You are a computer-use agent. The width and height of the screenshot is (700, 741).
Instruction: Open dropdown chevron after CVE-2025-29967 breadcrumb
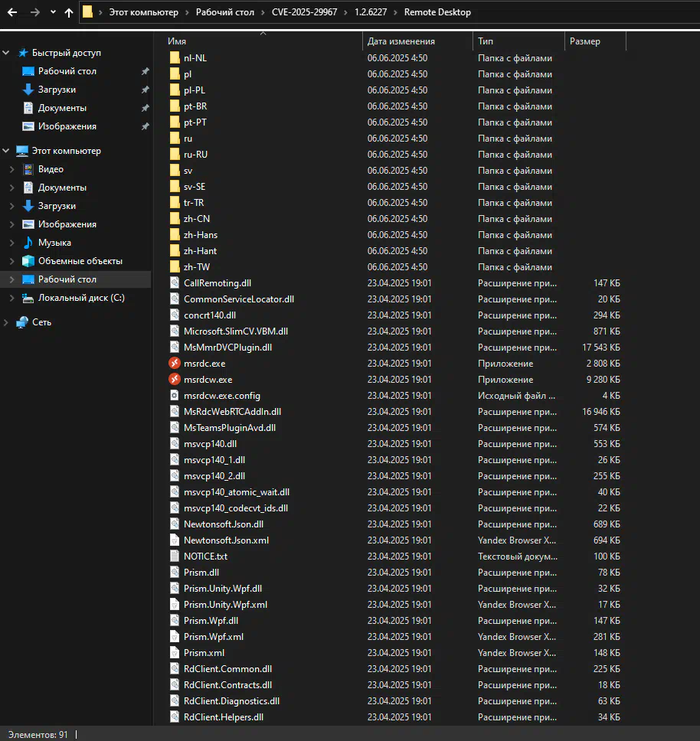tap(346, 12)
